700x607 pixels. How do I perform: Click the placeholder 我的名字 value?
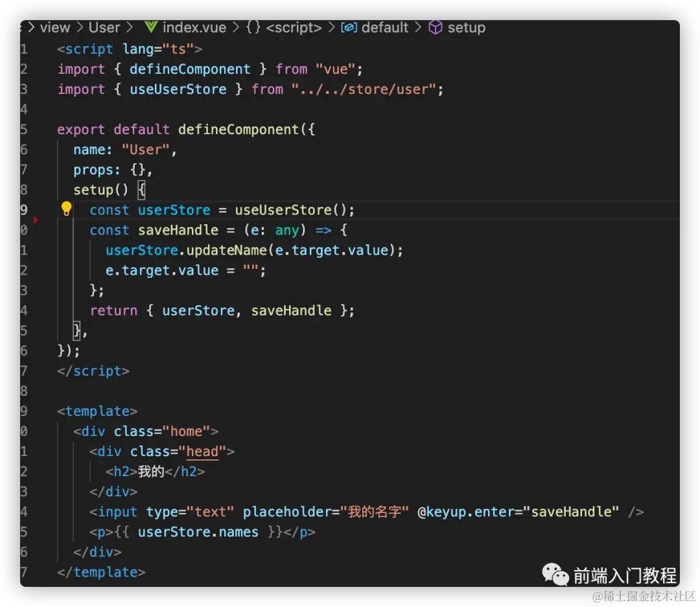pyautogui.click(x=375, y=512)
